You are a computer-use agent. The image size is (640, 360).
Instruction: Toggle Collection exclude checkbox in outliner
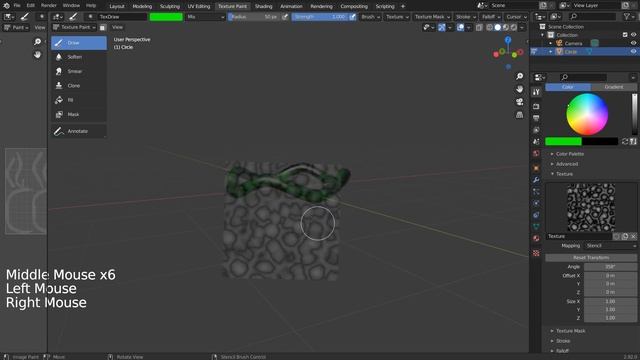[625, 35]
